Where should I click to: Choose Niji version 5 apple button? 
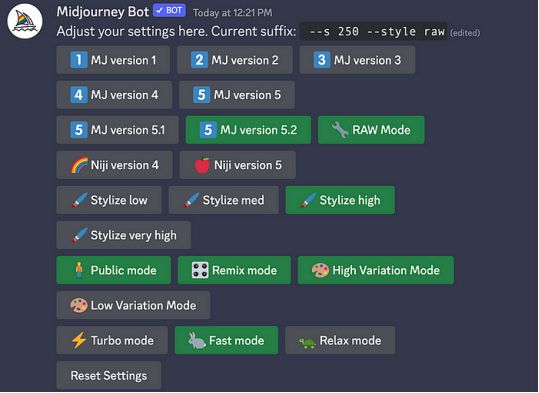(x=238, y=165)
